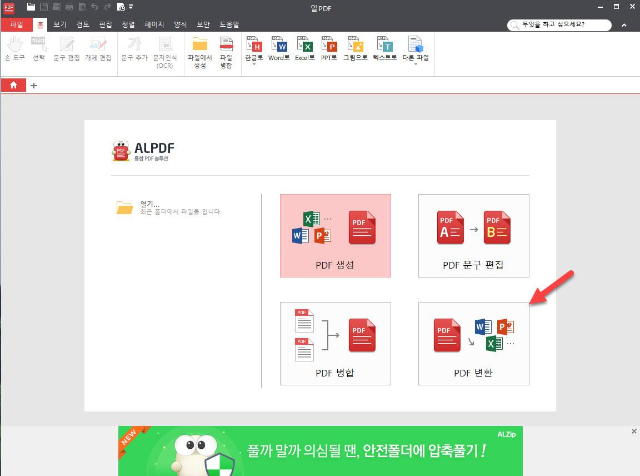Image resolution: width=640 pixels, height=476 pixels.
Task: Click the folder icon next to 열기
Action: [124, 207]
